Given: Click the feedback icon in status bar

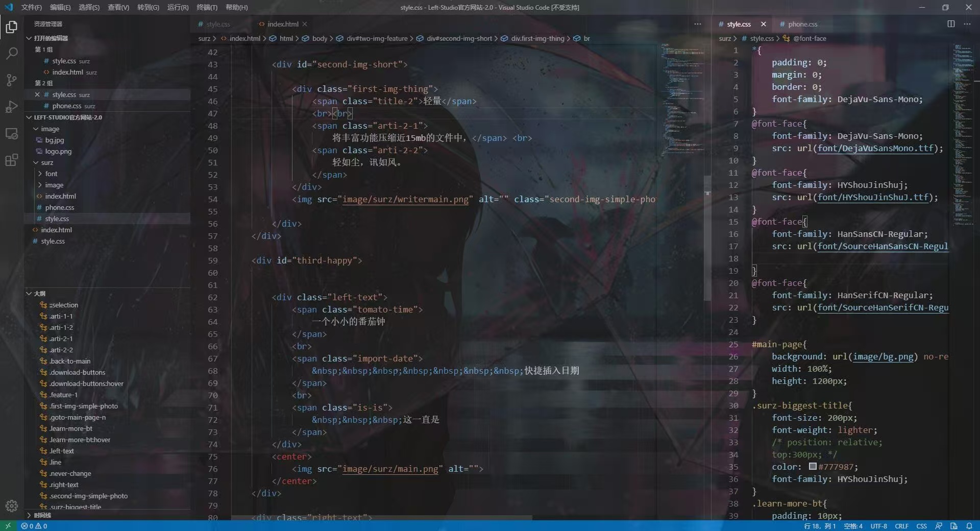Looking at the screenshot, I should point(939,526).
